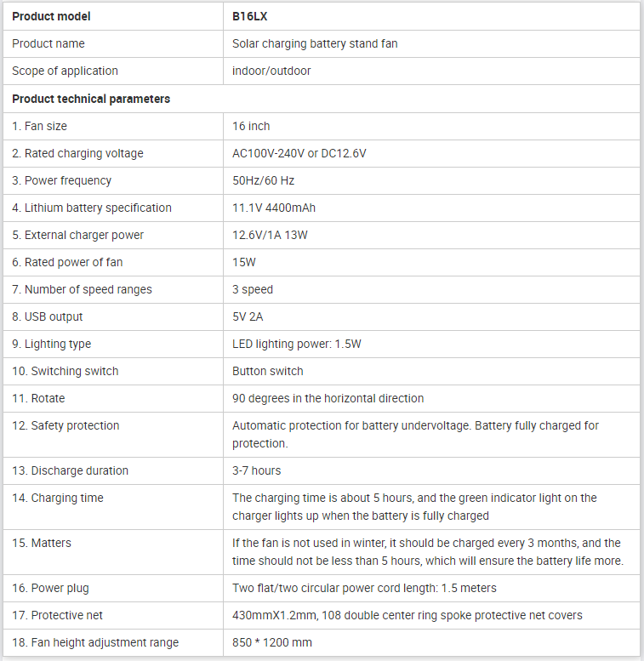Viewport: 644px width, 661px height.
Task: Click the AC100V-240V or DC12.6V value
Action: click(299, 153)
